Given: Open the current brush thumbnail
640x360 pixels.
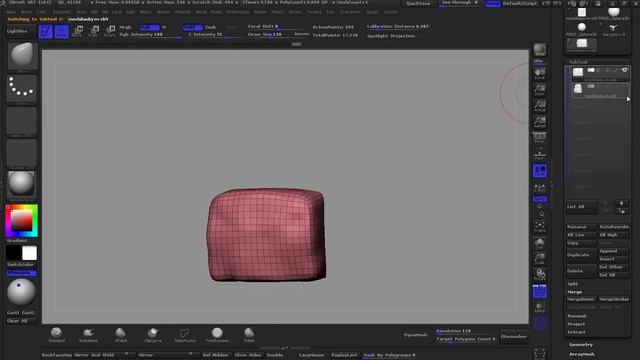Looking at the screenshot, I should point(22,56).
